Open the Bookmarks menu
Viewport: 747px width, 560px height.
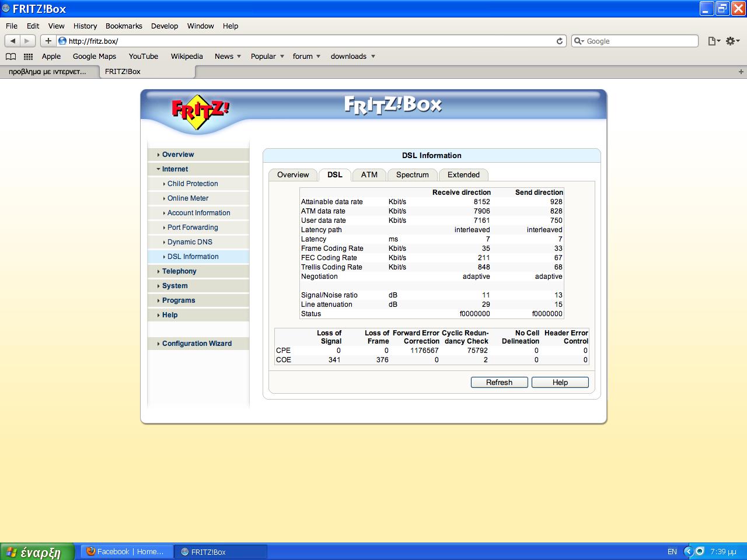(124, 26)
